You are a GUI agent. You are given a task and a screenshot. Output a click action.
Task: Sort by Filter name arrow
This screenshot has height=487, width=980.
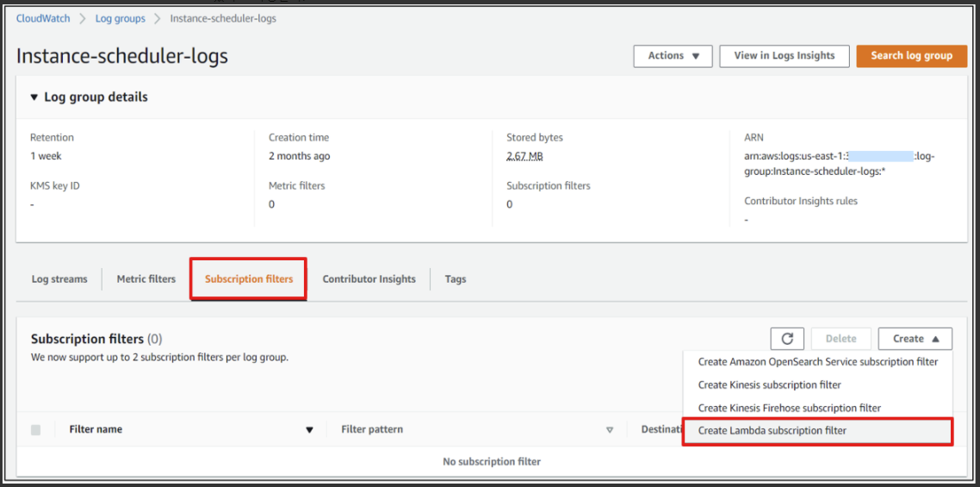pyautogui.click(x=309, y=430)
